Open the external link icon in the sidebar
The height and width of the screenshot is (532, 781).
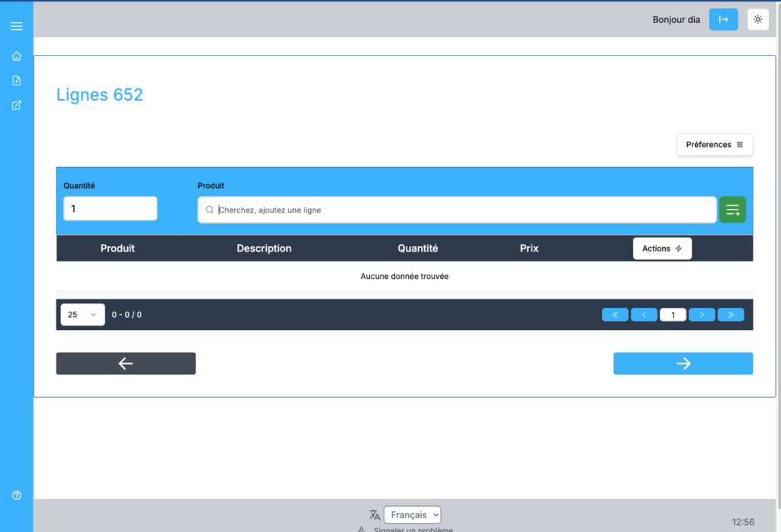coord(16,104)
